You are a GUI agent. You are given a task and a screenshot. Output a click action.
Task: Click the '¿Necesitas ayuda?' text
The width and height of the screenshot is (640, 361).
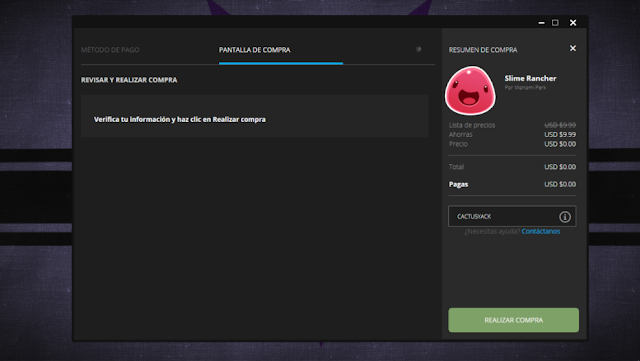[492, 231]
